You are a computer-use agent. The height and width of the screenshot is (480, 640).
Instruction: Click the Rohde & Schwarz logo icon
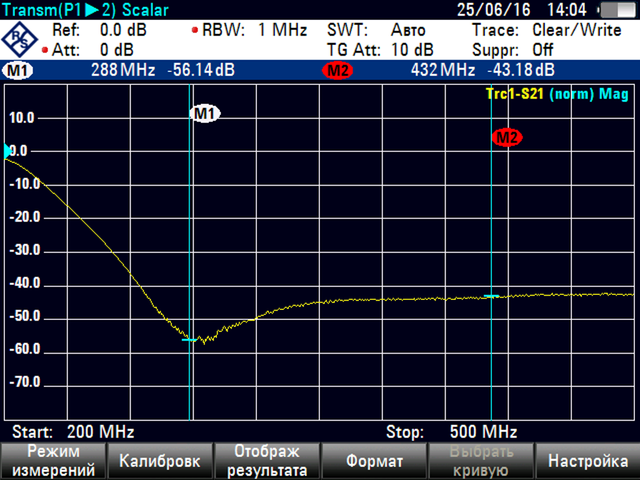(21, 39)
